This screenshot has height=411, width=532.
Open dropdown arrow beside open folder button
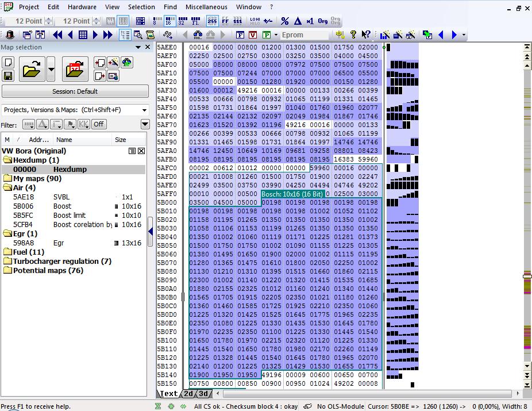[x=51, y=69]
